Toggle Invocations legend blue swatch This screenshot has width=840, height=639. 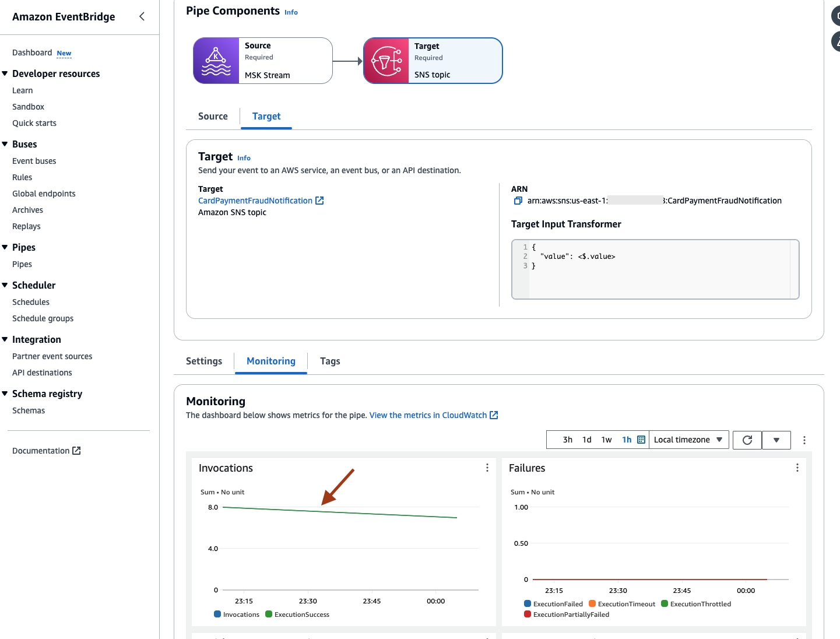pos(217,614)
